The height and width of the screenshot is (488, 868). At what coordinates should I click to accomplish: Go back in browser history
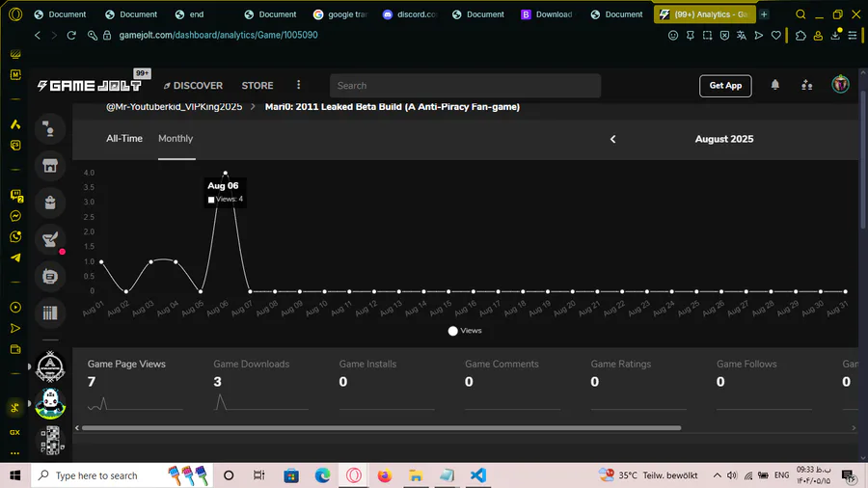[x=37, y=35]
